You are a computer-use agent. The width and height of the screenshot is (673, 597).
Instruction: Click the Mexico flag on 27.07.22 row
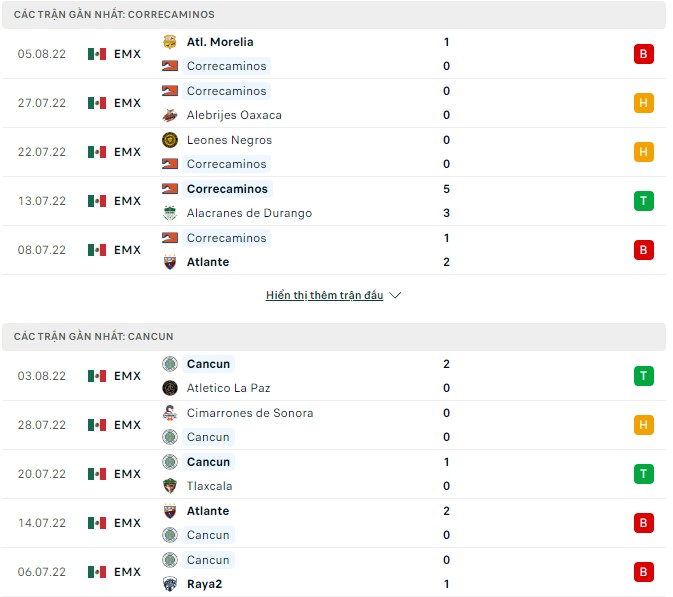(x=97, y=103)
